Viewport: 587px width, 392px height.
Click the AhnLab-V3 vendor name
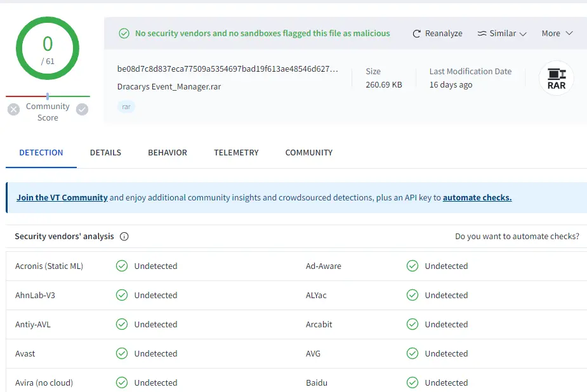coord(35,296)
